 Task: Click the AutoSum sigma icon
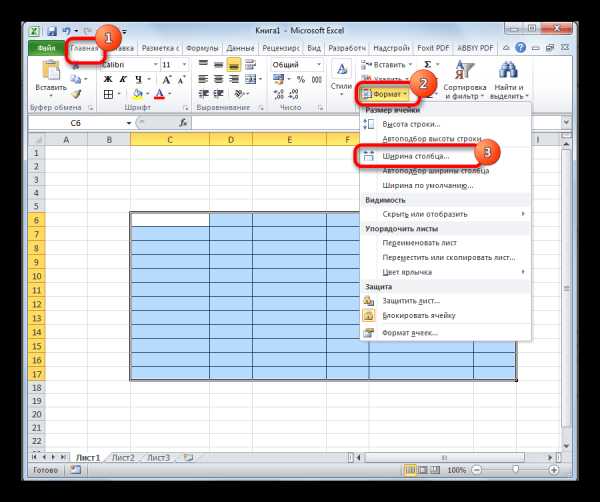coord(428,64)
